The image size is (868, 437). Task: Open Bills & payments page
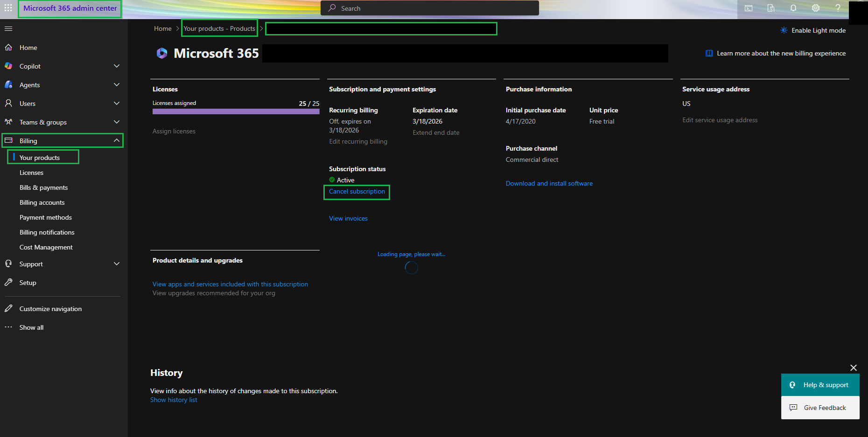click(x=43, y=187)
